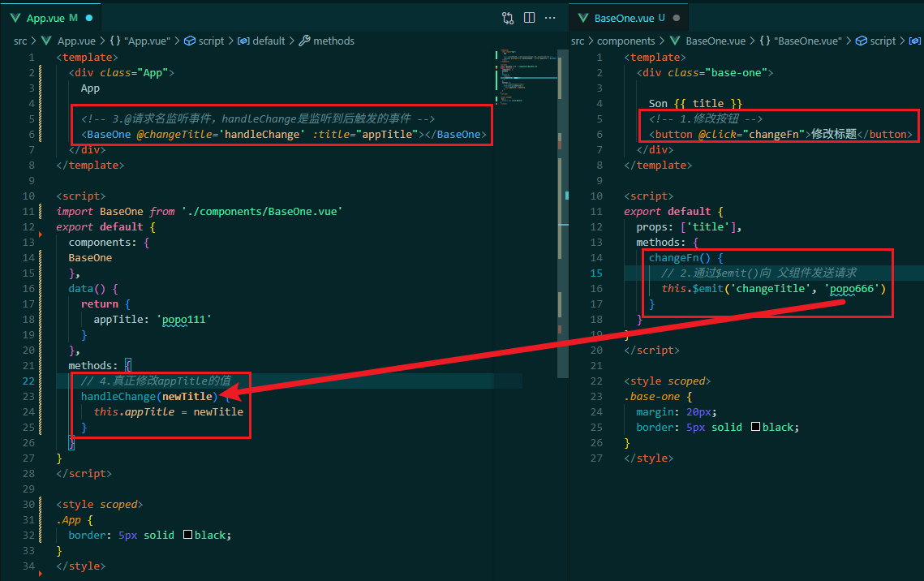Click 'methods: {' in App.vue
The width and height of the screenshot is (924, 581).
(x=100, y=365)
